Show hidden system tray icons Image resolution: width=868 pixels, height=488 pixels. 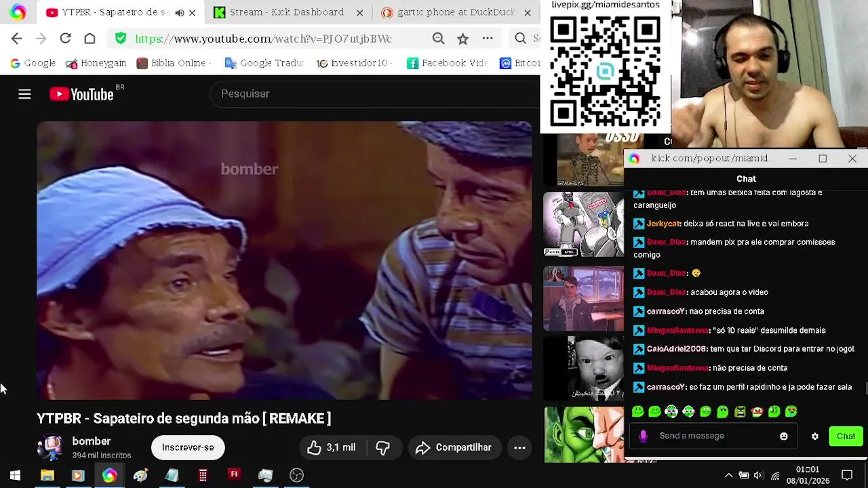coord(729,475)
